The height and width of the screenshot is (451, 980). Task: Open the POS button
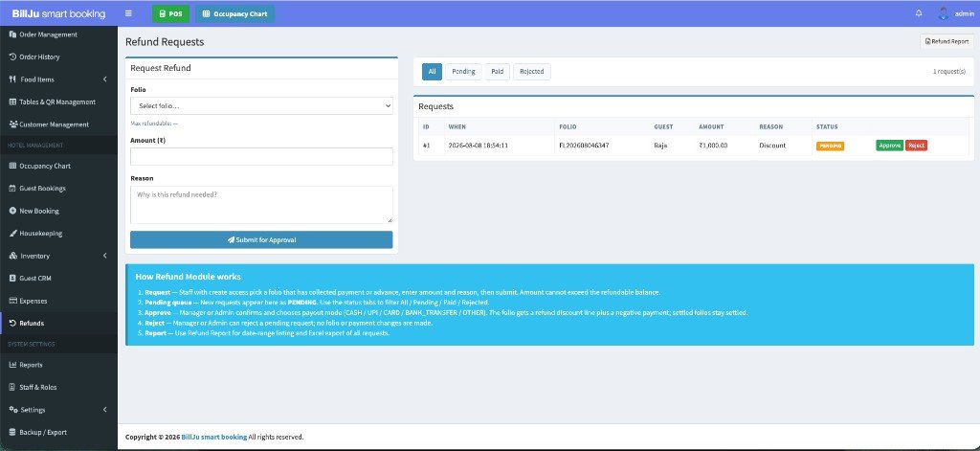point(170,13)
